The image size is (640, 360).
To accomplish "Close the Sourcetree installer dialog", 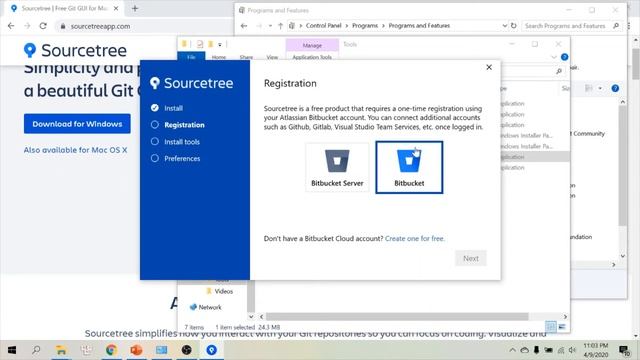I will point(489,67).
